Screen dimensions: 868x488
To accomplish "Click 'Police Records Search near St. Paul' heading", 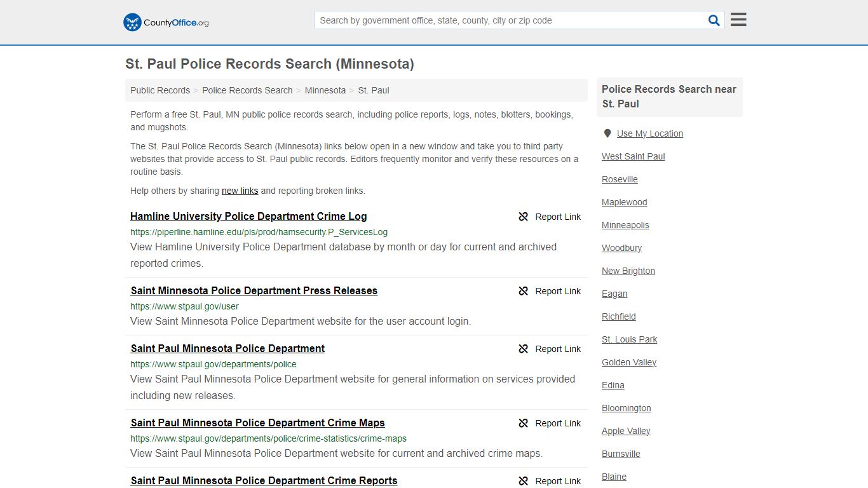I will point(669,97).
